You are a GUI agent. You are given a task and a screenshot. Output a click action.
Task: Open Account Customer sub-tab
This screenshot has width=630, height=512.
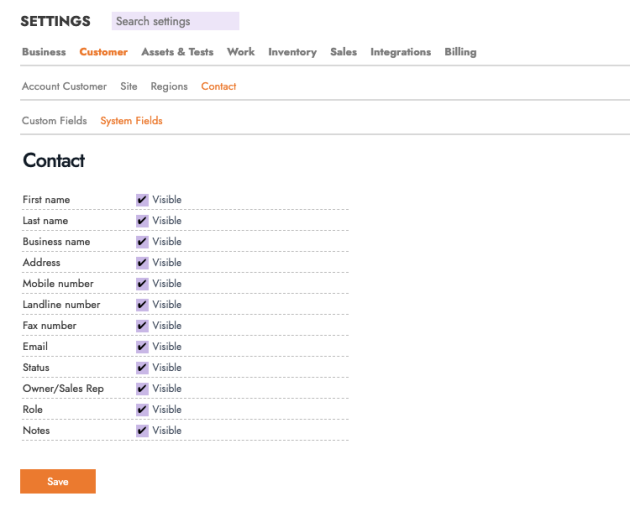tap(64, 87)
